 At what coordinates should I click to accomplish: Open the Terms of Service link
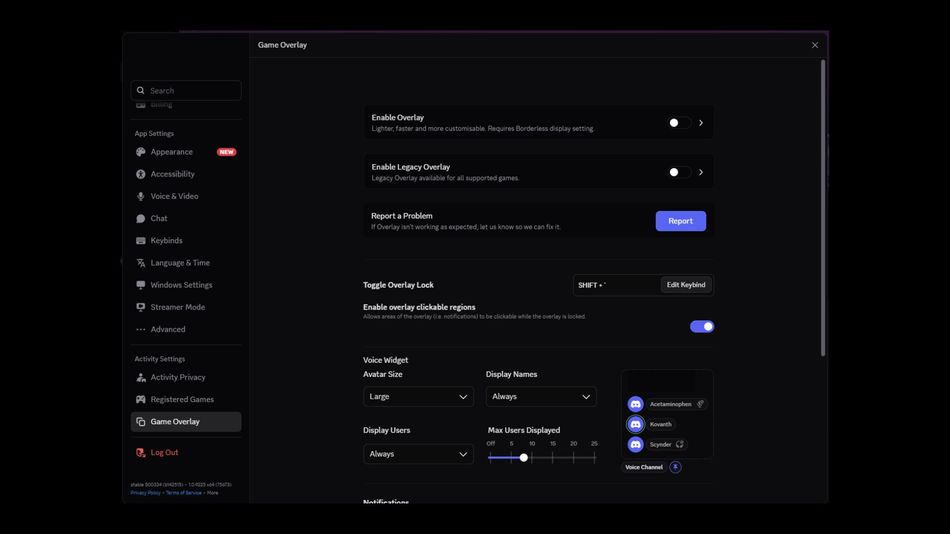point(184,493)
